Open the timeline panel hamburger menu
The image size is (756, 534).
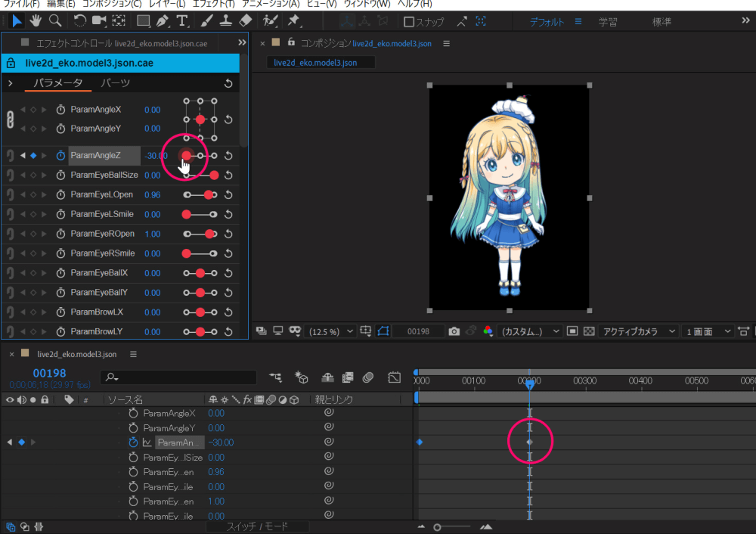[133, 354]
